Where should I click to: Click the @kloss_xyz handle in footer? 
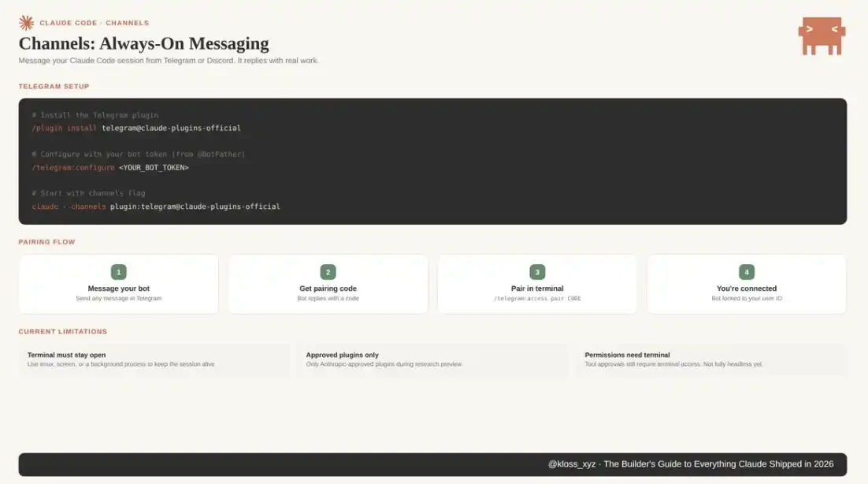tap(572, 464)
